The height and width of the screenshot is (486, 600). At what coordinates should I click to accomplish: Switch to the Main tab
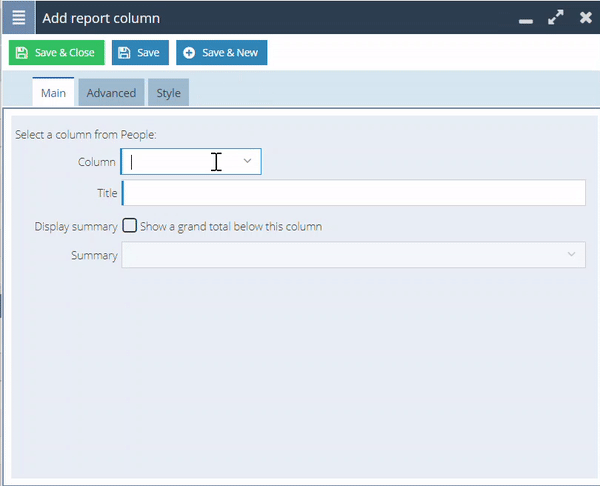(53, 92)
